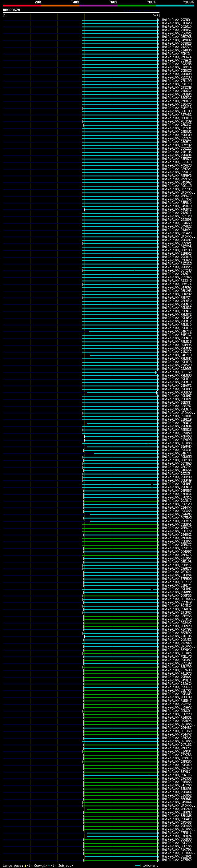Screen dimensions: 197x868
Task: Select the UniRef100_B8YNX4 label
Action: tap(177, 771)
